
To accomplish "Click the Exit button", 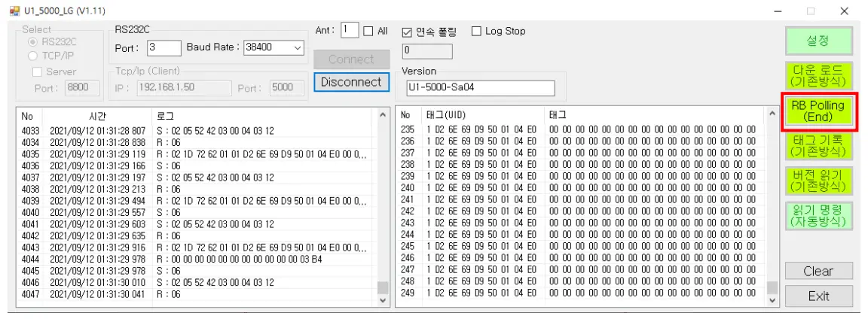I will tap(818, 296).
